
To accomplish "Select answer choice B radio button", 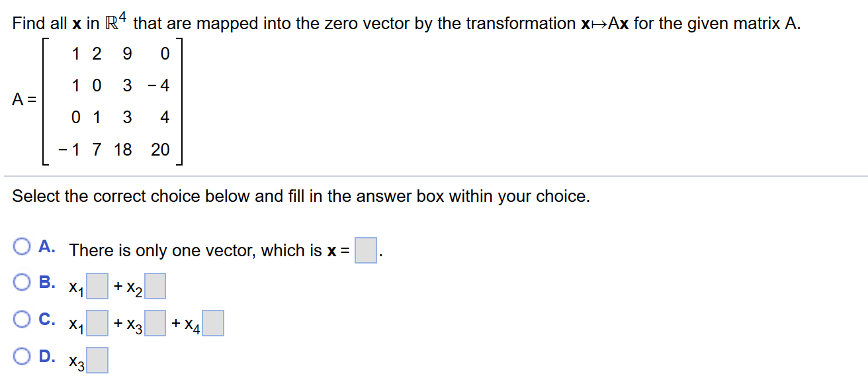I will coord(23,281).
